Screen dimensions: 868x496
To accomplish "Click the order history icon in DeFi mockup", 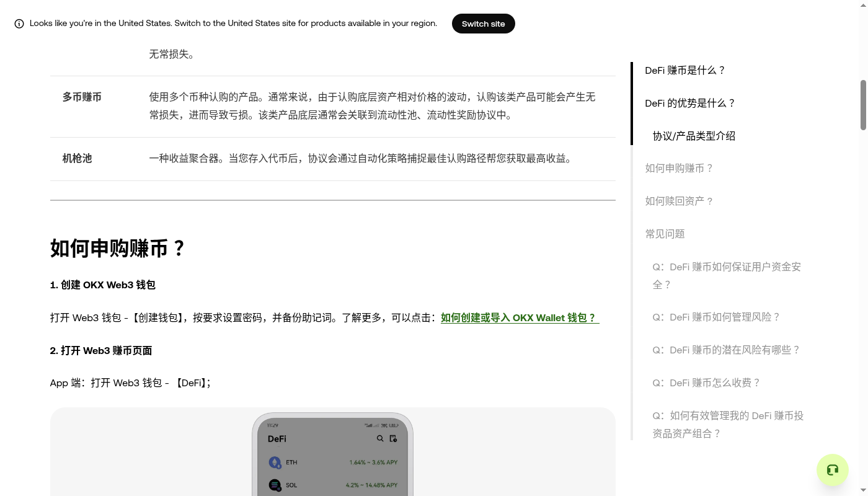I will click(x=393, y=438).
